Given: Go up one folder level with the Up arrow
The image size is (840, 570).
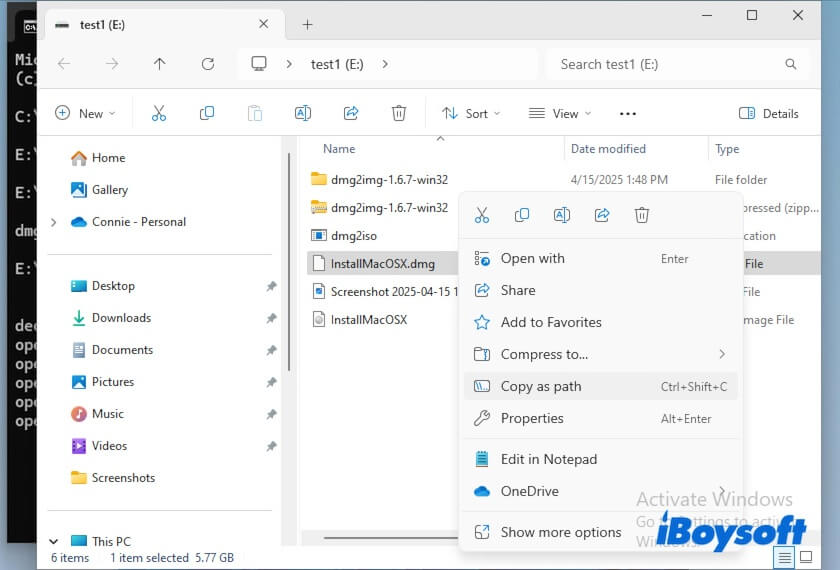Looking at the screenshot, I should (159, 64).
